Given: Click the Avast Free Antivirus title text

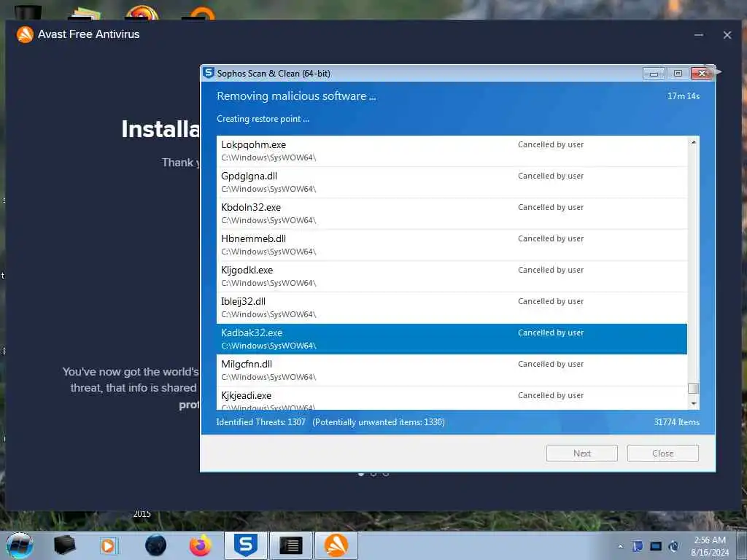Looking at the screenshot, I should [88, 34].
